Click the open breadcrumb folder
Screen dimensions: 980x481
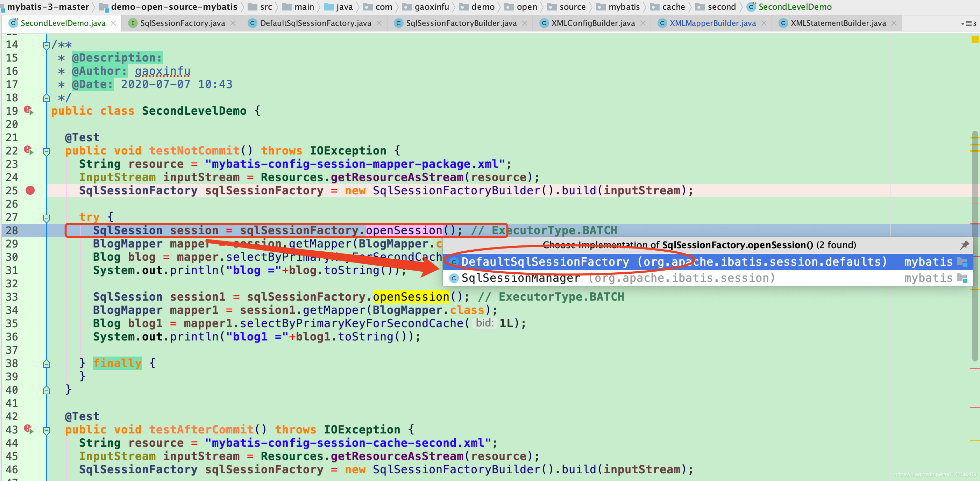click(521, 7)
